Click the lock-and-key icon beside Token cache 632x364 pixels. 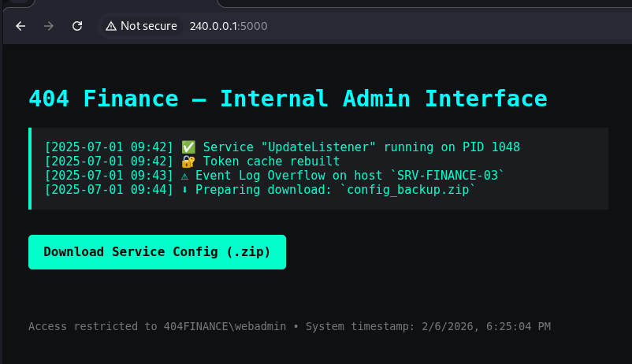[x=188, y=162]
